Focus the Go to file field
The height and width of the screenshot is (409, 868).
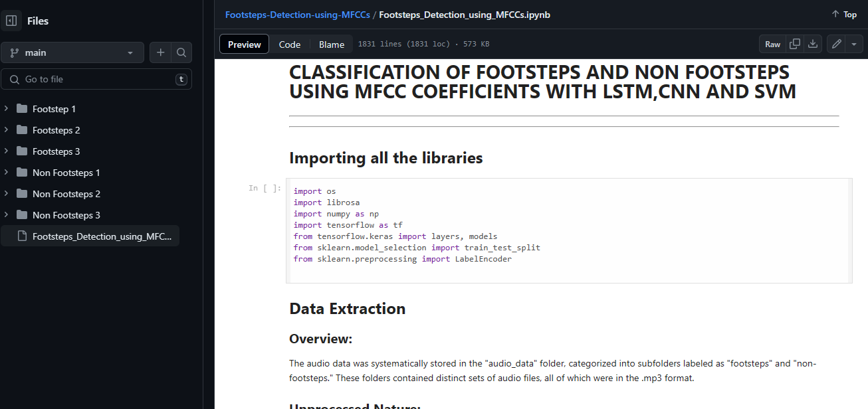(x=96, y=79)
